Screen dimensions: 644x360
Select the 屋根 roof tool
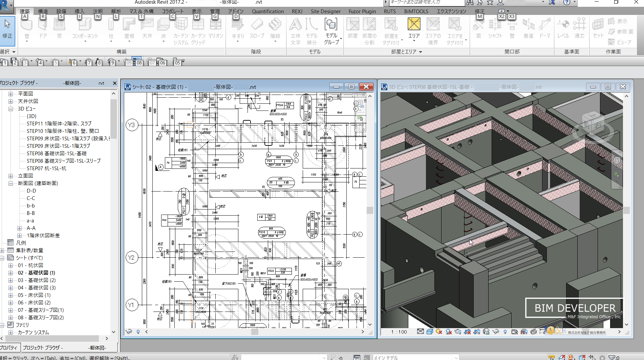tap(129, 29)
